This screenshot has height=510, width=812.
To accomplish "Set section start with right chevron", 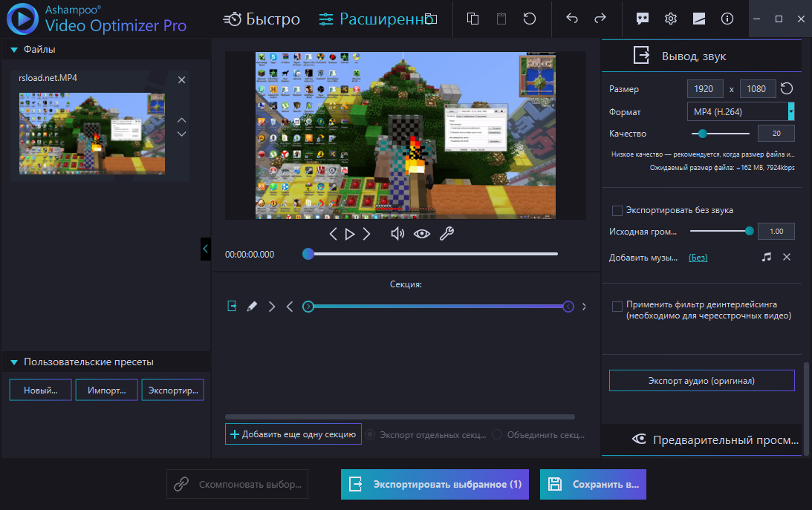I will coord(272,306).
